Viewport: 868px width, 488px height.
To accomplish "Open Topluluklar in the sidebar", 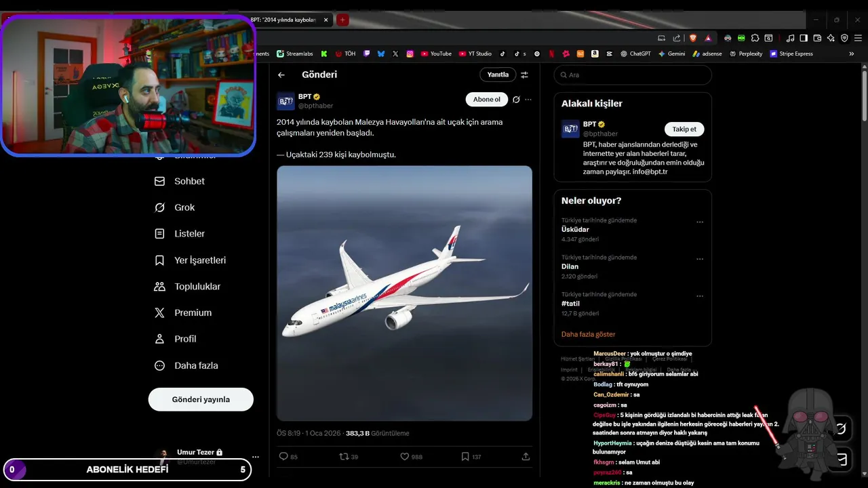I will (x=188, y=287).
